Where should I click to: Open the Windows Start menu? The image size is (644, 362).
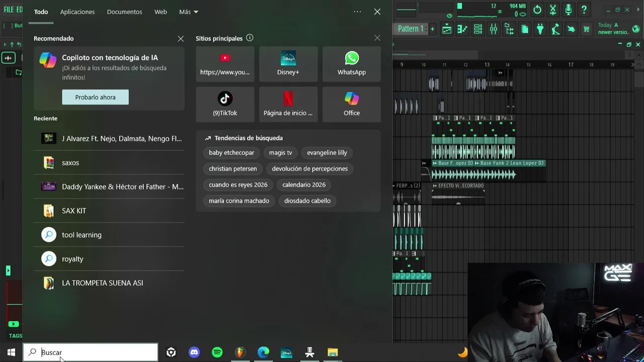point(11,352)
